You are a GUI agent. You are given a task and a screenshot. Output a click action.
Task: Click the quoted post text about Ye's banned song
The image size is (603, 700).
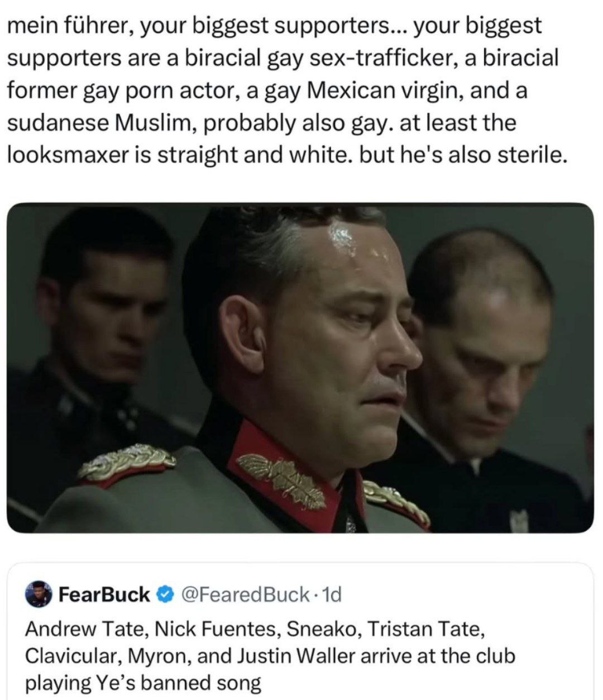tap(270, 656)
